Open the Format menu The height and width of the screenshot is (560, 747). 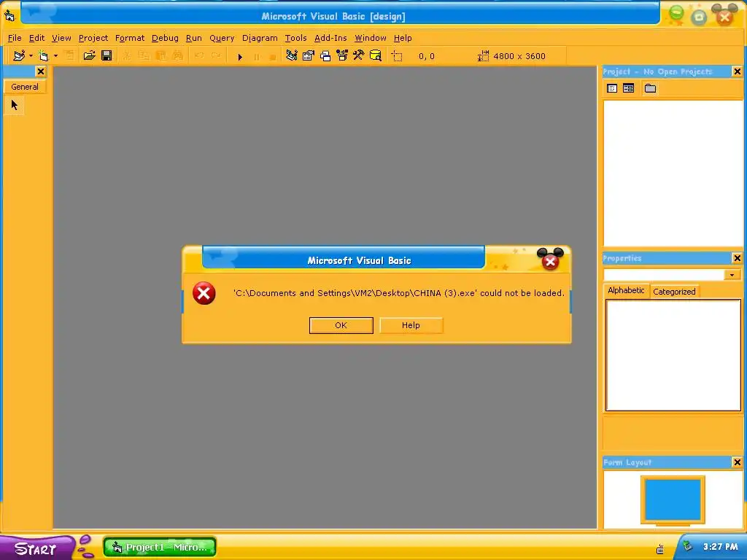pyautogui.click(x=130, y=38)
